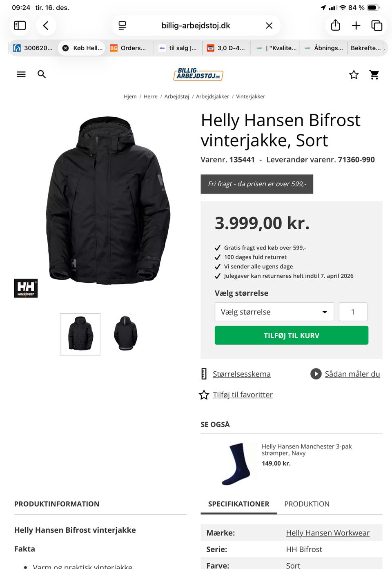
Task: Click the quantity field showing 1
Action: (353, 312)
